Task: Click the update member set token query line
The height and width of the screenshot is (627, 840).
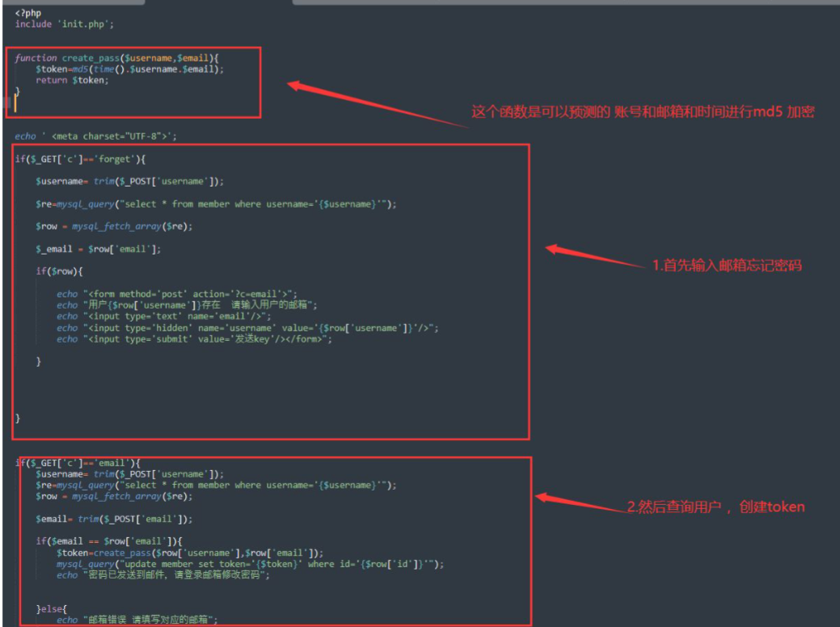Action: 250,564
